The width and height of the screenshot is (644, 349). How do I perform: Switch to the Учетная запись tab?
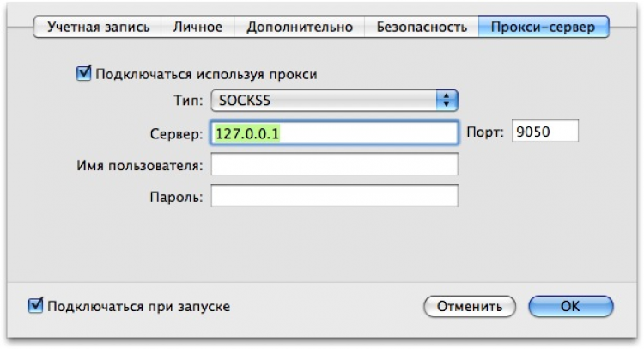98,27
